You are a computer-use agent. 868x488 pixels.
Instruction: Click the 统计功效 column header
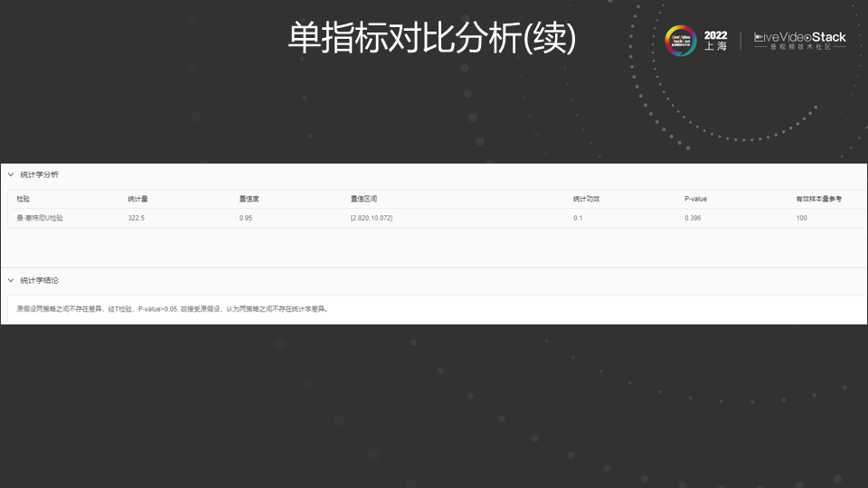click(x=586, y=199)
